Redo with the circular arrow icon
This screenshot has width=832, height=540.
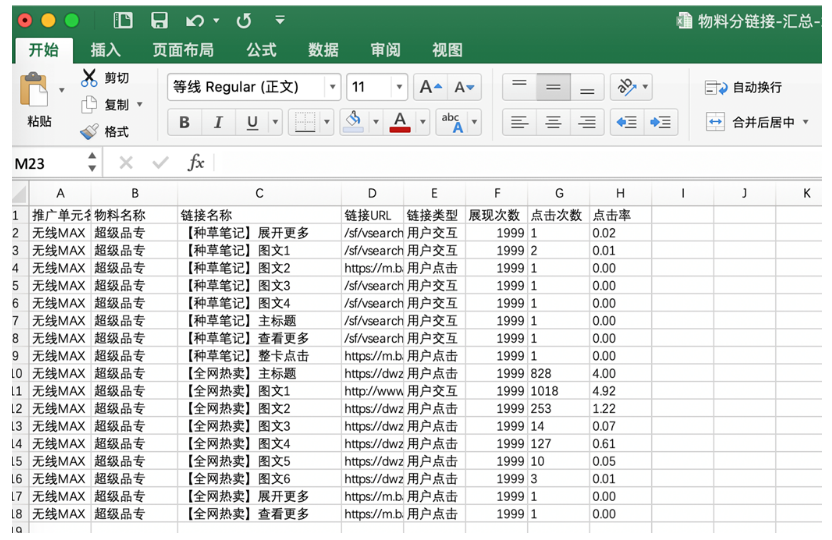click(244, 21)
